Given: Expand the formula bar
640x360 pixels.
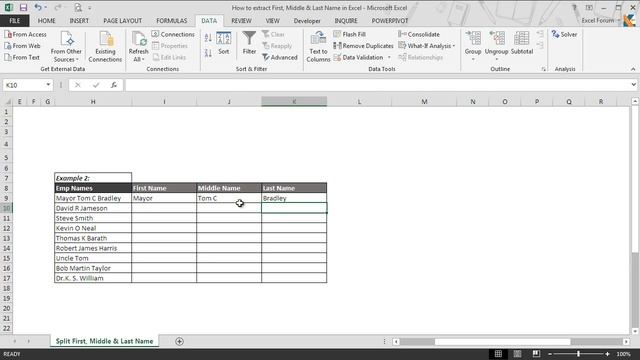Looking at the screenshot, I should tap(633, 85).
